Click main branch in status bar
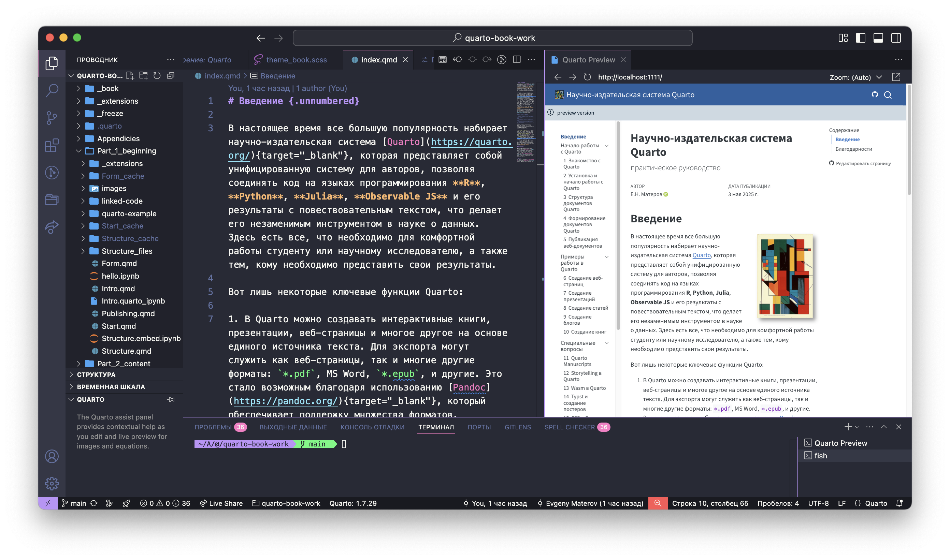Viewport: 950px width, 560px height. tap(74, 503)
